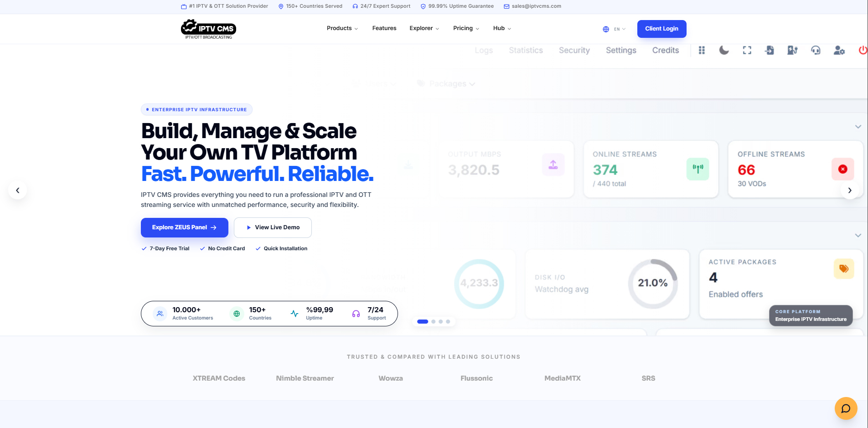
Task: Expand the Pricing menu
Action: [x=466, y=28]
